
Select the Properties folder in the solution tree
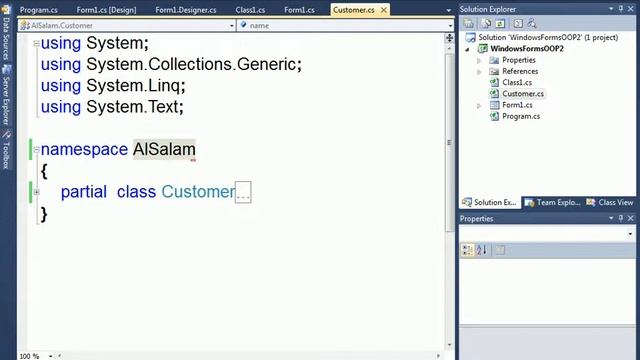519,60
